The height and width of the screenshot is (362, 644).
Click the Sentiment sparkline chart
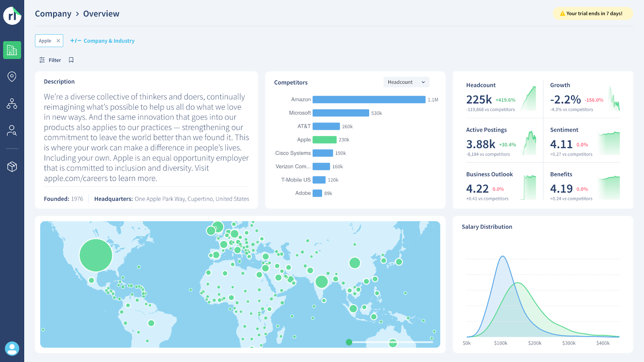click(609, 143)
